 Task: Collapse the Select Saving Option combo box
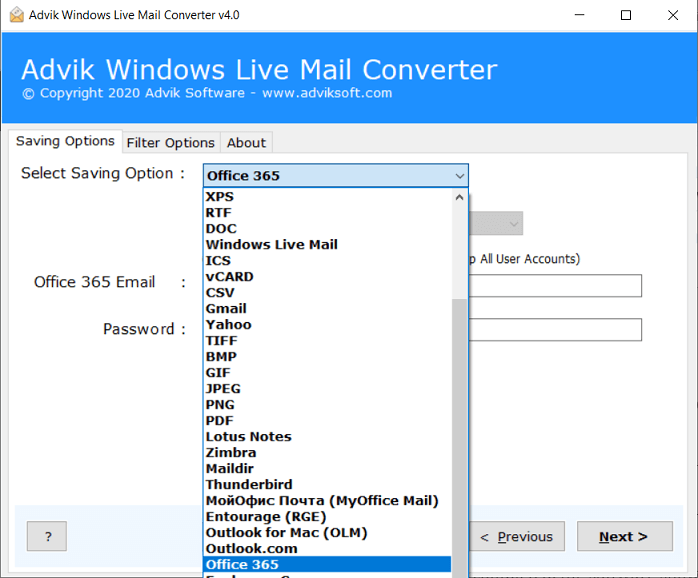(x=336, y=175)
